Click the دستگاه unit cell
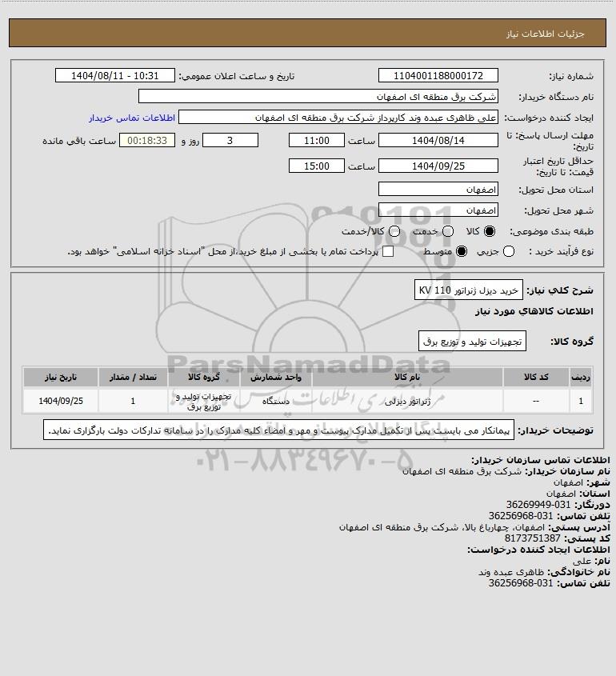The height and width of the screenshot is (676, 616). [276, 401]
